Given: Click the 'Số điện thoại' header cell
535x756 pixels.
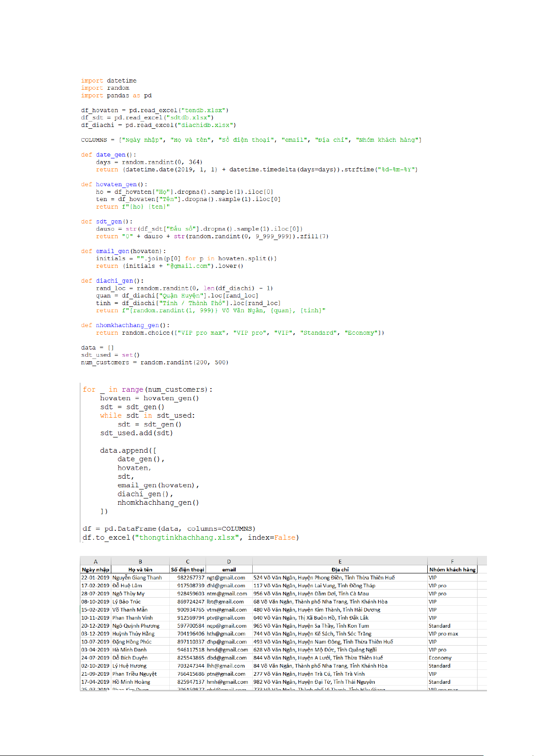Looking at the screenshot, I should [187, 569].
